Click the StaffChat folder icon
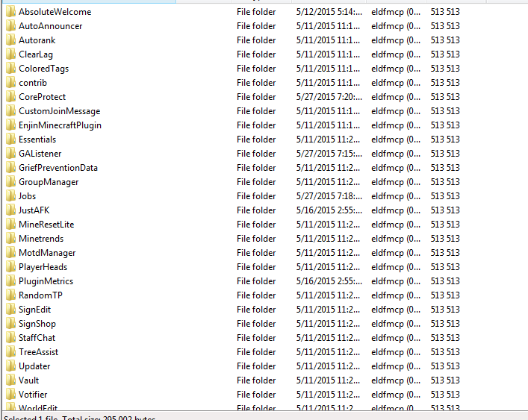The width and height of the screenshot is (528, 420). (10, 338)
